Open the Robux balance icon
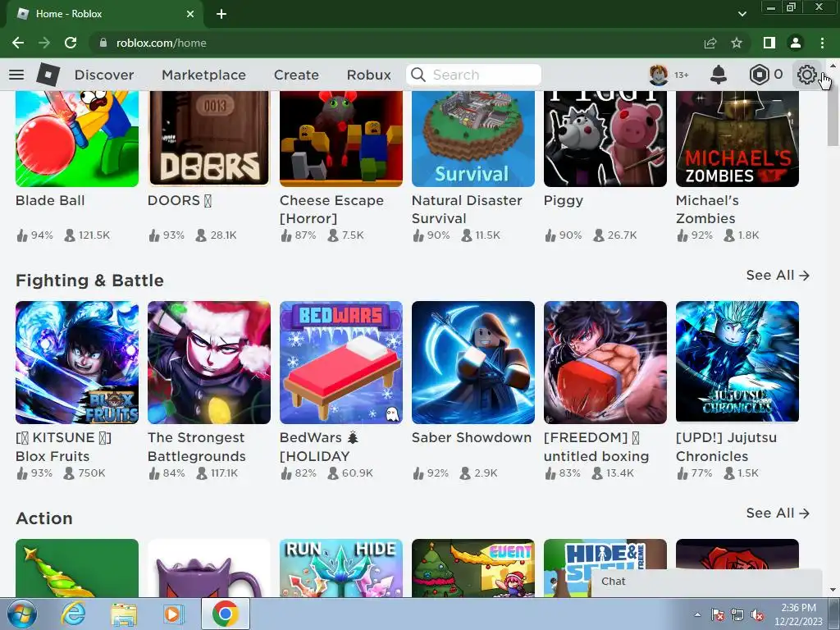This screenshot has width=840, height=630. [759, 75]
